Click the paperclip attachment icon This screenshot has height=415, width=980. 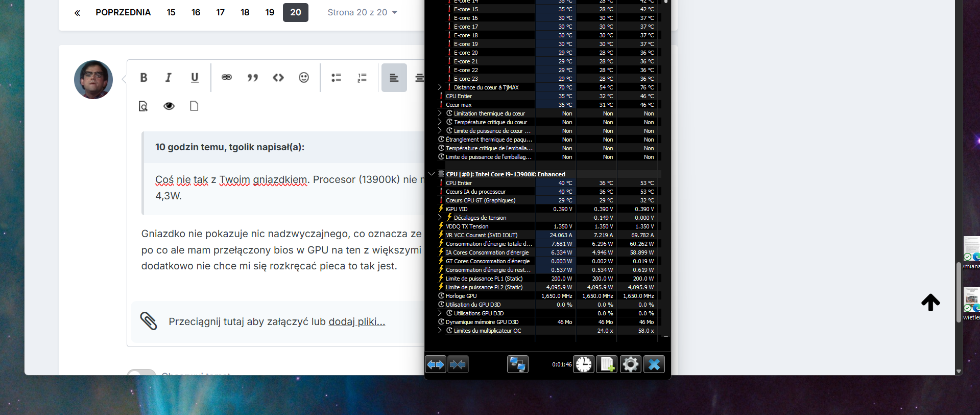(149, 321)
